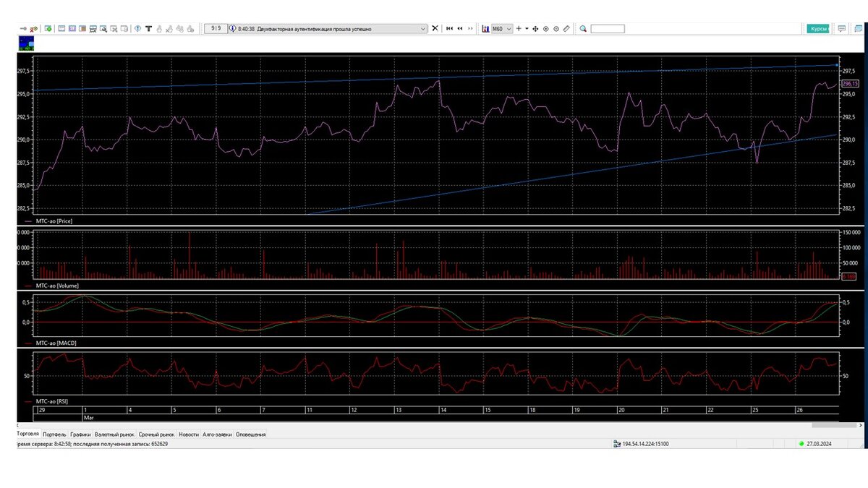Screen dimensions: 868x488
Task: Click the MTC-ao [MACD] legend label
Action: coord(56,343)
